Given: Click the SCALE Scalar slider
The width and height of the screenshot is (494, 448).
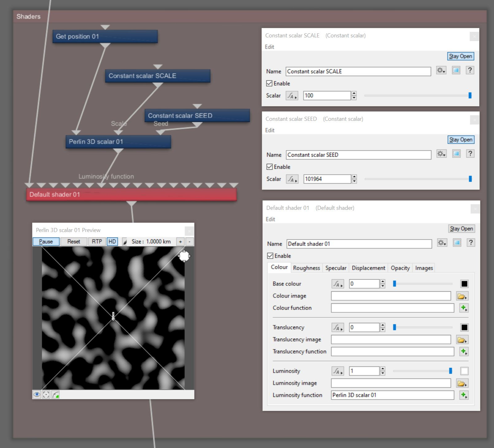Looking at the screenshot, I should [x=418, y=96].
